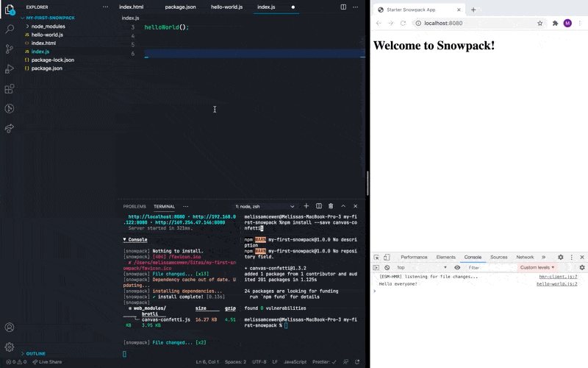Toggle the DevTools console sidebar
Viewport: 588px width, 368px height.
376,267
